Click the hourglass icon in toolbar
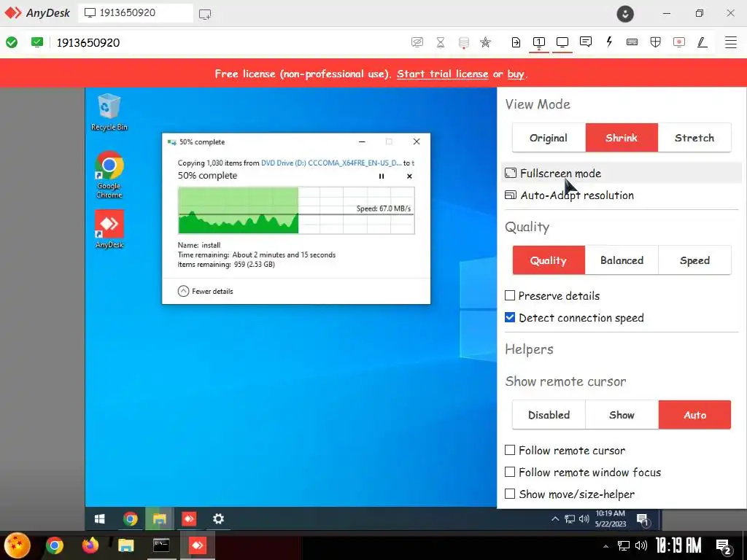The image size is (747, 560). 441,42
